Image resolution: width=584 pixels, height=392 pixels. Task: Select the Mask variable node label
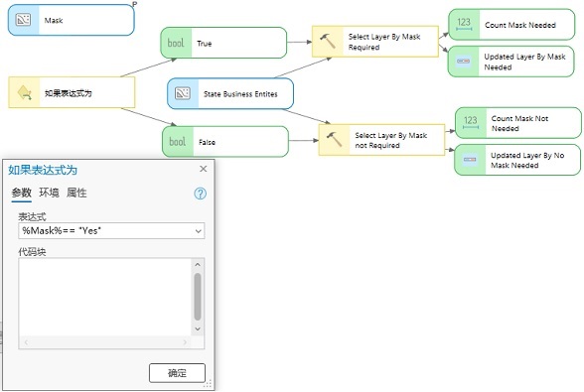[54, 21]
